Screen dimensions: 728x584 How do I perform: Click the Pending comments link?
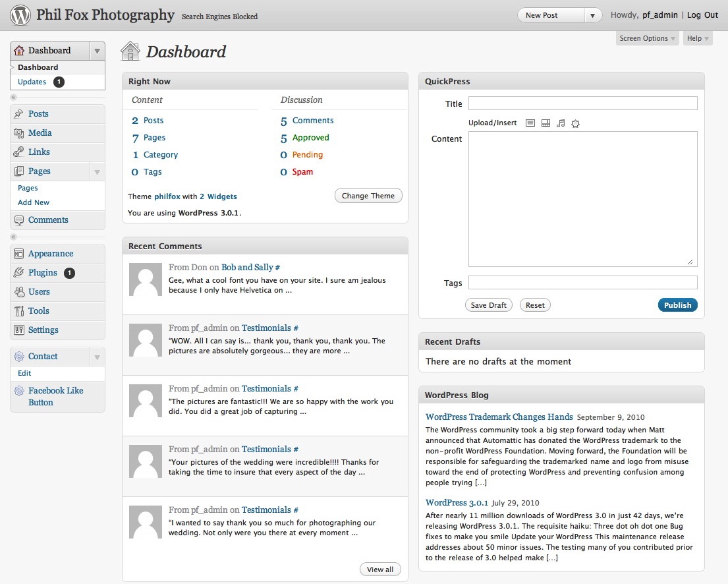tap(308, 155)
